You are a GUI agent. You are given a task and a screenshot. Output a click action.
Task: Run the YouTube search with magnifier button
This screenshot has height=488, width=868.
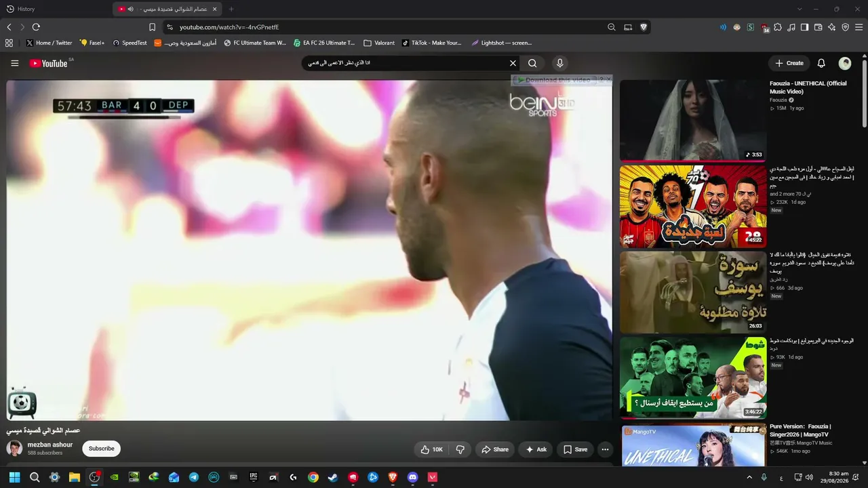point(532,63)
